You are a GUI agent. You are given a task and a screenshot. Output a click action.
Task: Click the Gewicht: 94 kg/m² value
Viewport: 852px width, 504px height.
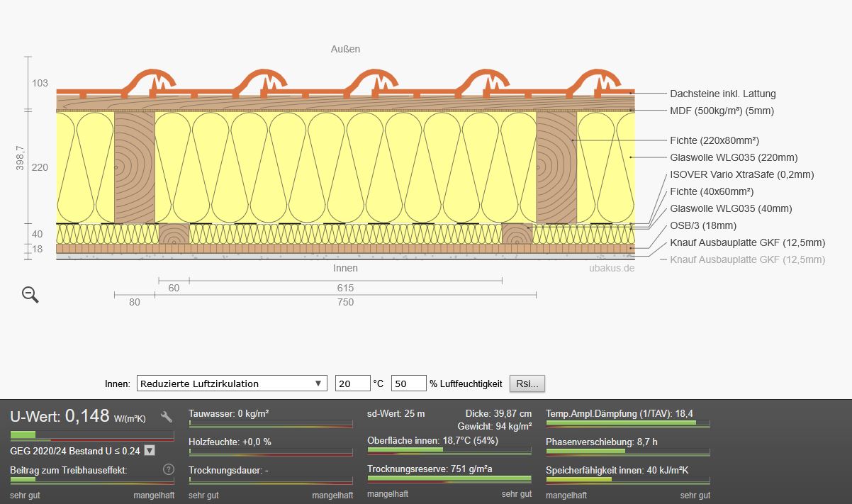(x=495, y=426)
